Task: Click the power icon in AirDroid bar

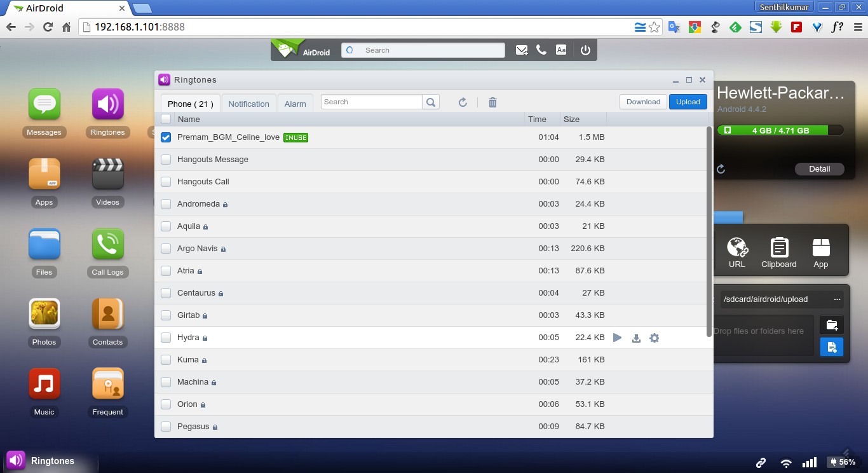Action: pos(585,50)
